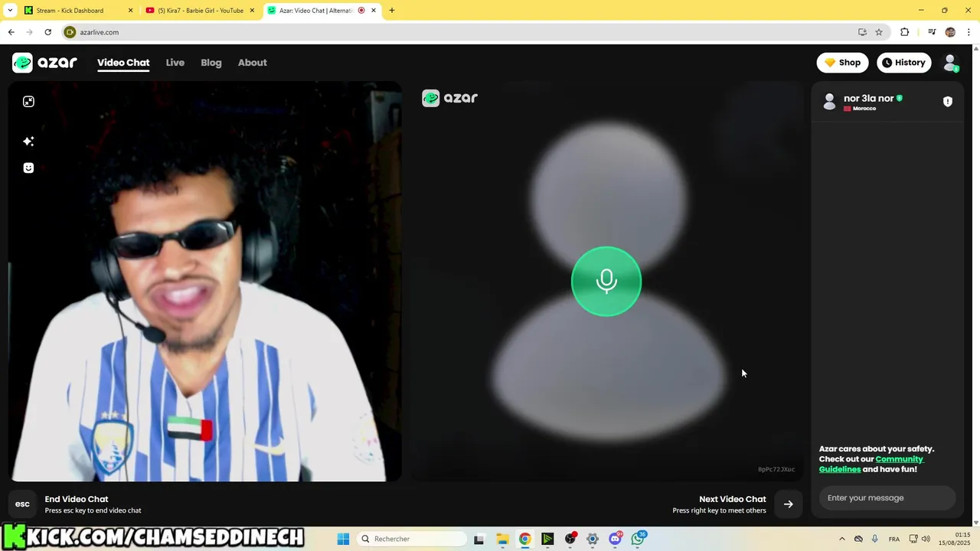The image size is (980, 551).
Task: Open the sparkle effects tool
Action: coord(28,142)
